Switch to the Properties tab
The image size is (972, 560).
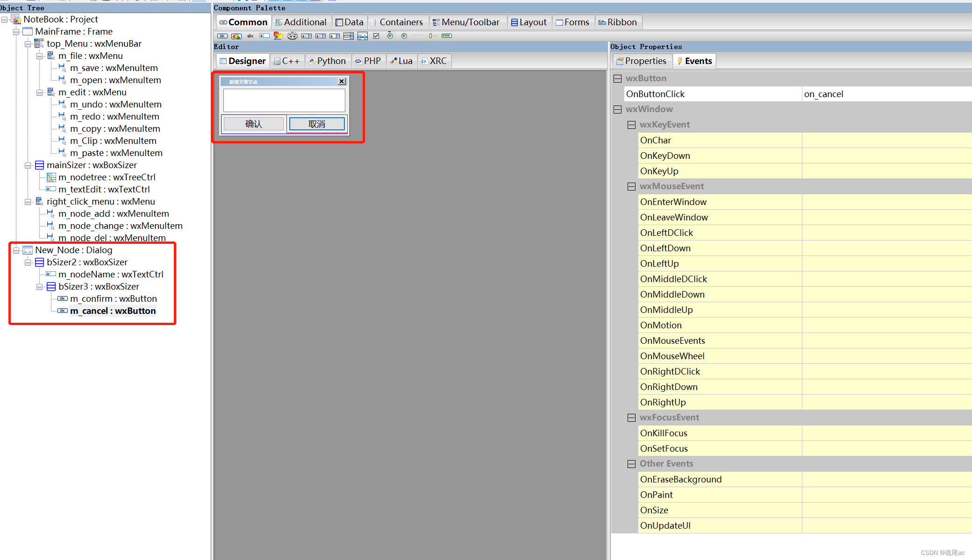(x=642, y=61)
